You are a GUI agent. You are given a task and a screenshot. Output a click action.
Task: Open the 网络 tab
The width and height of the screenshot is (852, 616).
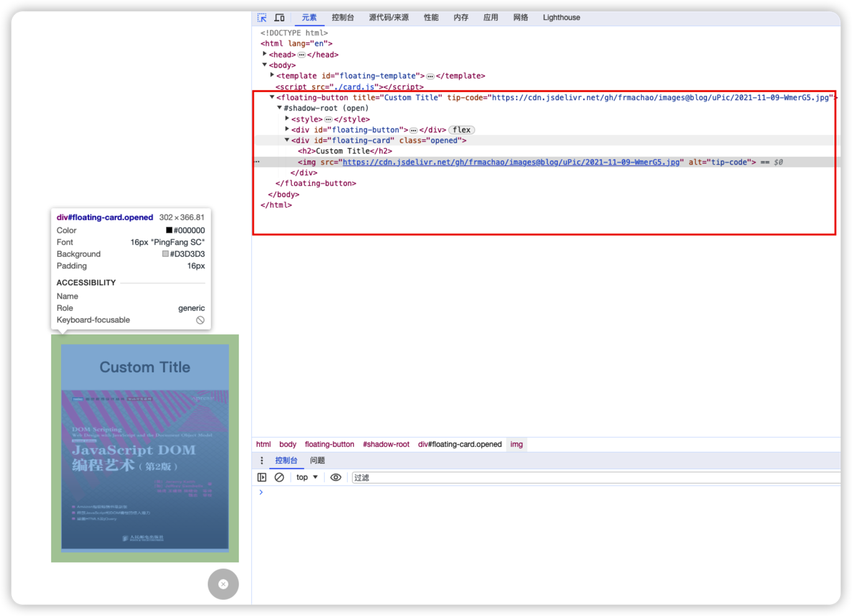(521, 17)
